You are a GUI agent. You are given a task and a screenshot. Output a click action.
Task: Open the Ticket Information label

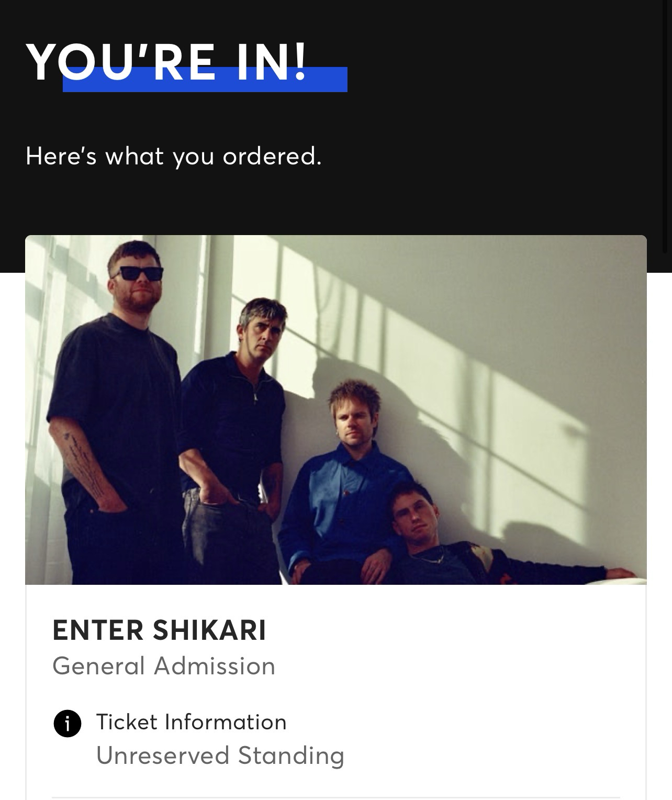tap(191, 722)
